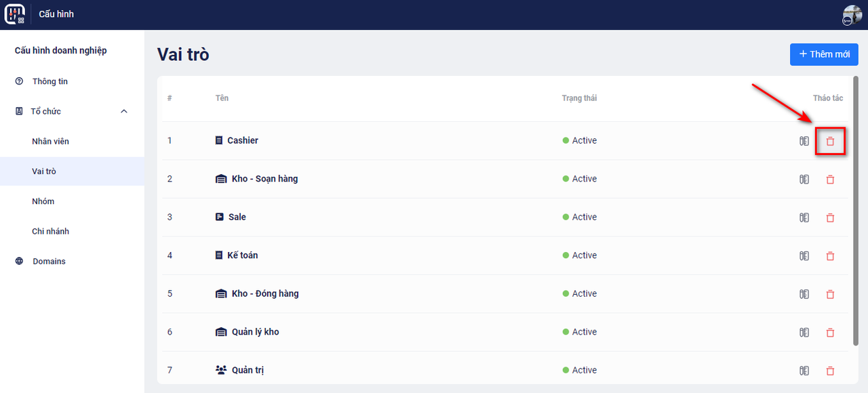Click the app logo in top bar

(x=15, y=14)
